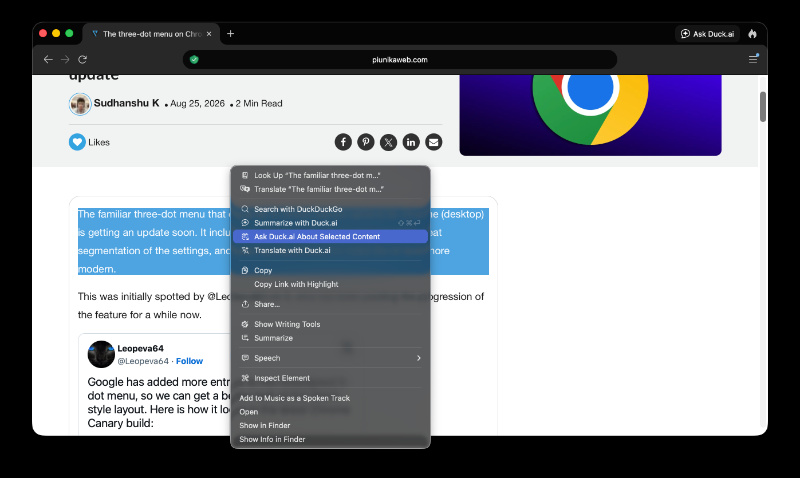Click the '@Leopeva64' handle in the tweet
The width and height of the screenshot is (800, 478).
click(143, 361)
